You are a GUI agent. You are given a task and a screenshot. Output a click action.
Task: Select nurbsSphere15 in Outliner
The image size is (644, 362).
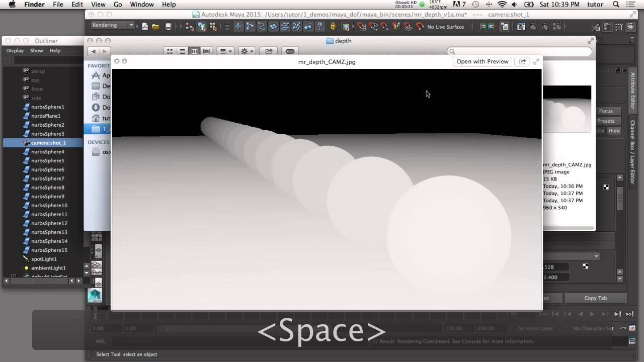coord(49,250)
